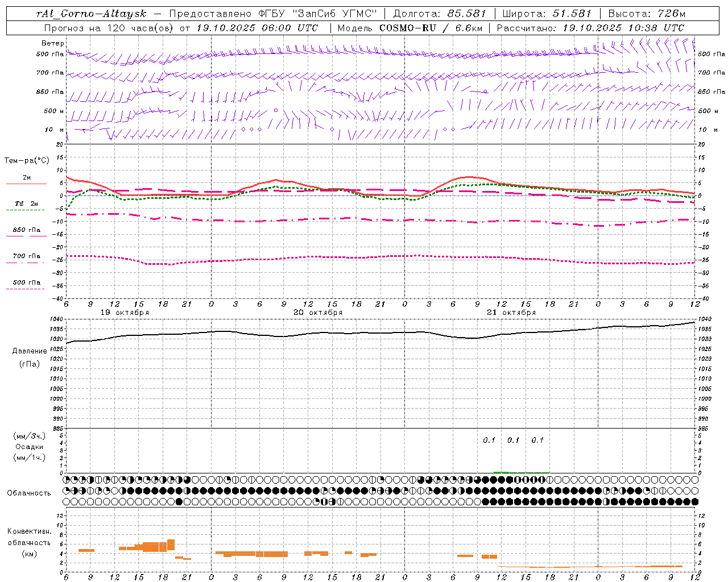Click the 10 м wind level label on left

tap(54, 130)
